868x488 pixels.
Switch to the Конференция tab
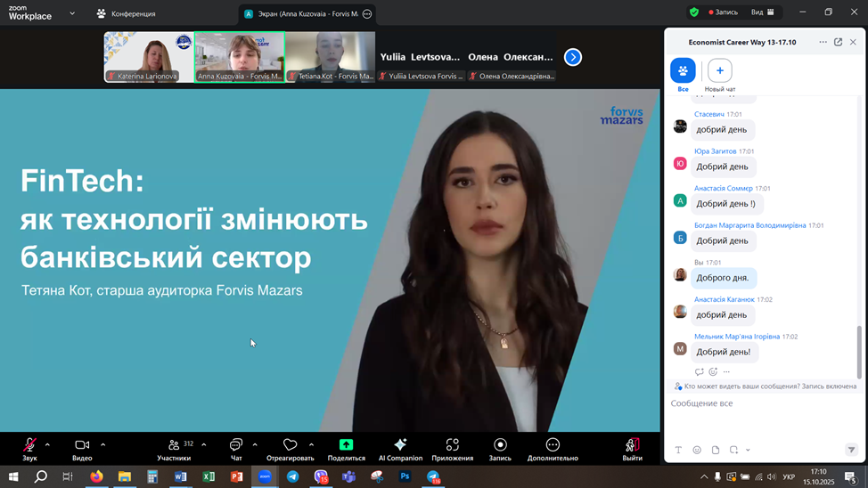coord(126,13)
